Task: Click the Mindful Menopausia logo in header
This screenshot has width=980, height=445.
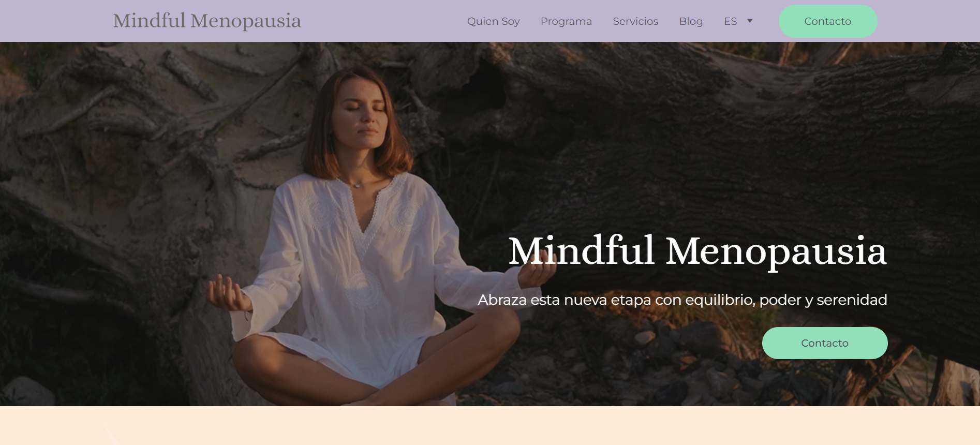Action: click(x=207, y=21)
